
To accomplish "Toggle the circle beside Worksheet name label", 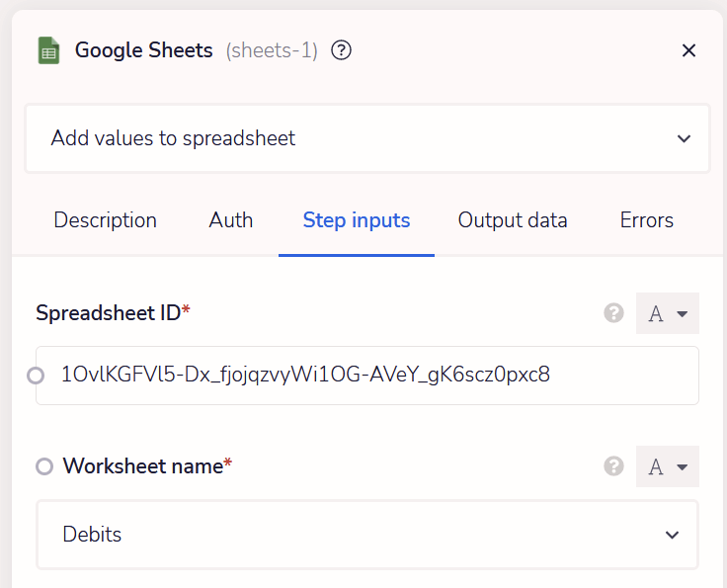I will coord(44,466).
